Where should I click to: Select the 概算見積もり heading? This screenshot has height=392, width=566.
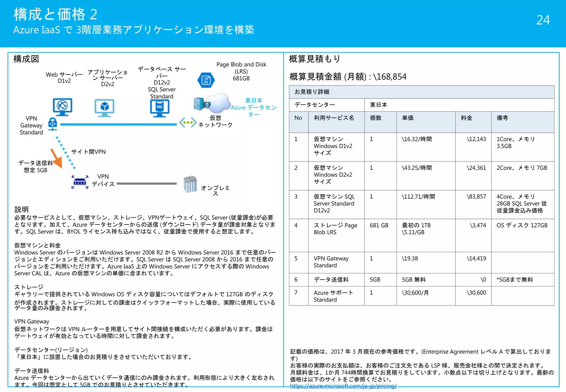click(315, 59)
